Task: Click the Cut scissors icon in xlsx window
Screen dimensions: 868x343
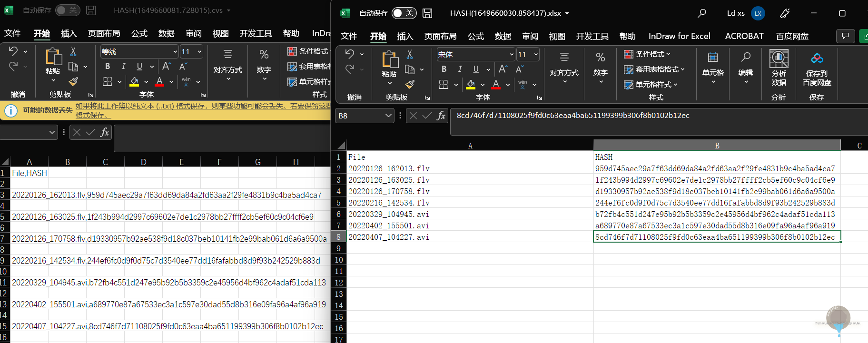Action: click(410, 54)
